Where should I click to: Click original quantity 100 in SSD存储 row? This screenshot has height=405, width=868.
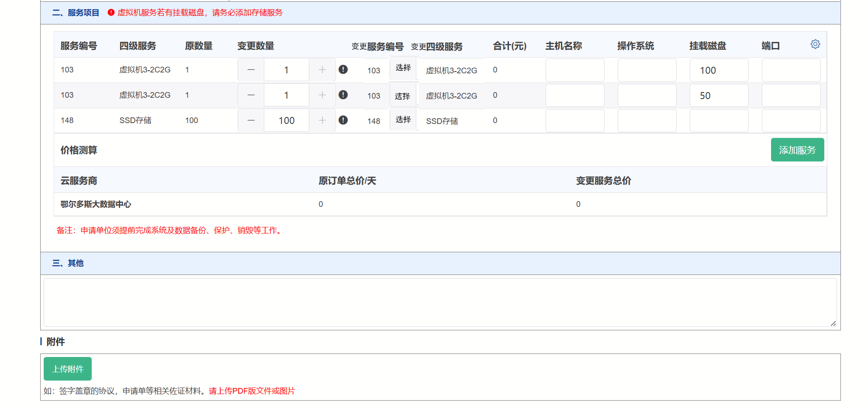pyautogui.click(x=191, y=120)
